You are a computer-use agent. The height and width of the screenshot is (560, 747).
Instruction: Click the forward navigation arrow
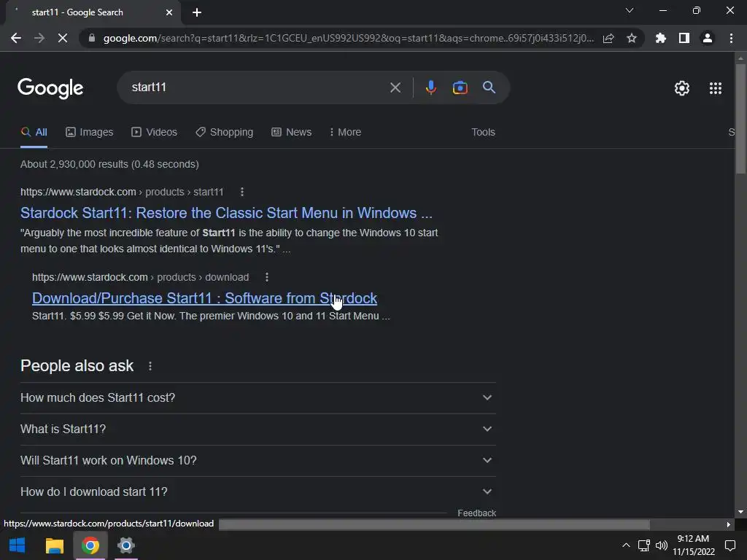coord(39,38)
